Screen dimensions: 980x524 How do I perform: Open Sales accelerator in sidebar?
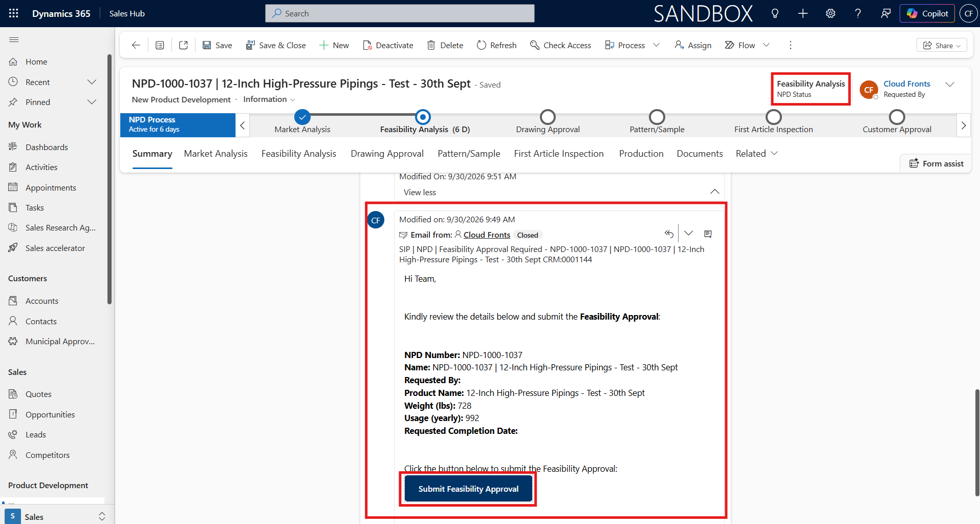click(x=55, y=248)
